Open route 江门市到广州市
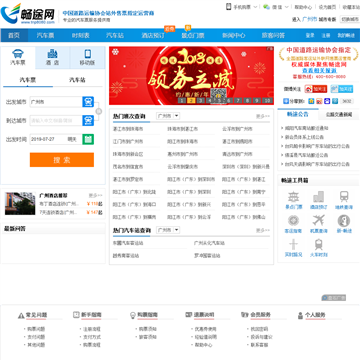 128,142
